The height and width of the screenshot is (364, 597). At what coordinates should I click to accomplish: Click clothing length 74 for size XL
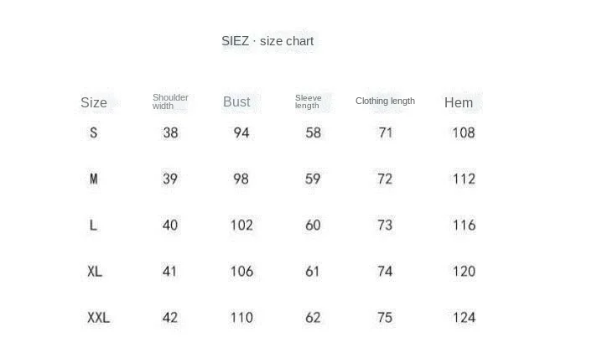click(x=385, y=271)
